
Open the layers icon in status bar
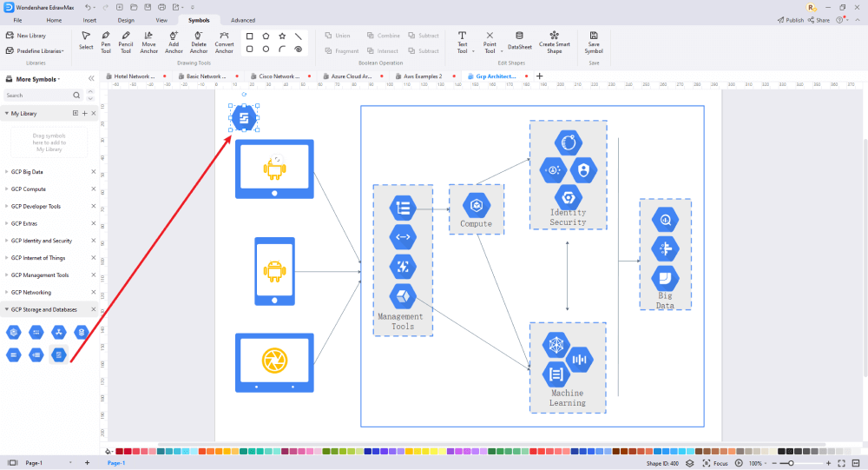click(690, 463)
